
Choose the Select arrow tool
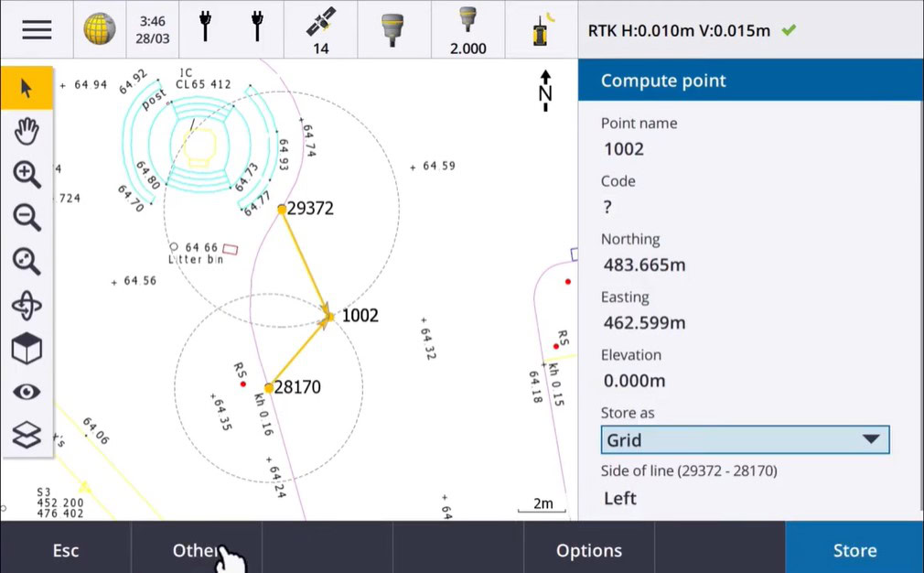tap(27, 88)
